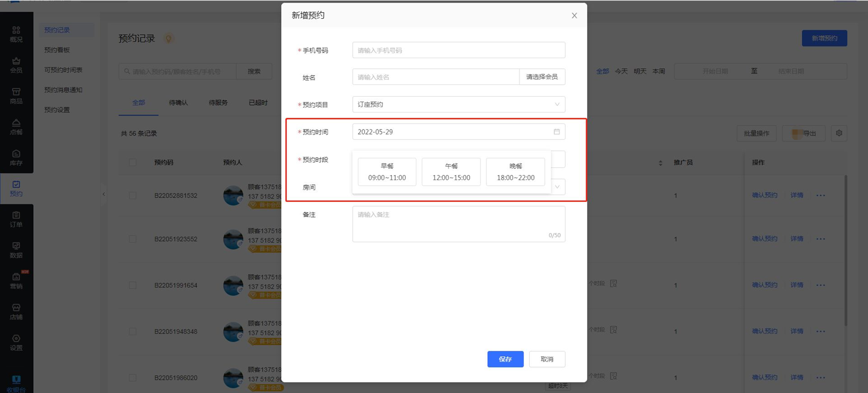The width and height of the screenshot is (868, 393).
Task: Check the row B22051986020 checkbox
Action: click(133, 378)
